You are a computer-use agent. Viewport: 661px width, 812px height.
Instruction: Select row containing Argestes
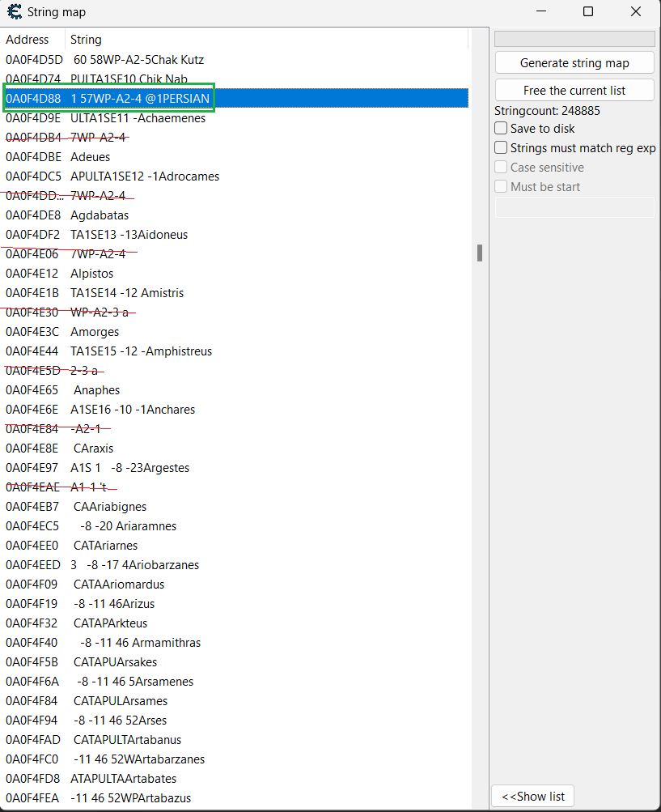pos(235,468)
